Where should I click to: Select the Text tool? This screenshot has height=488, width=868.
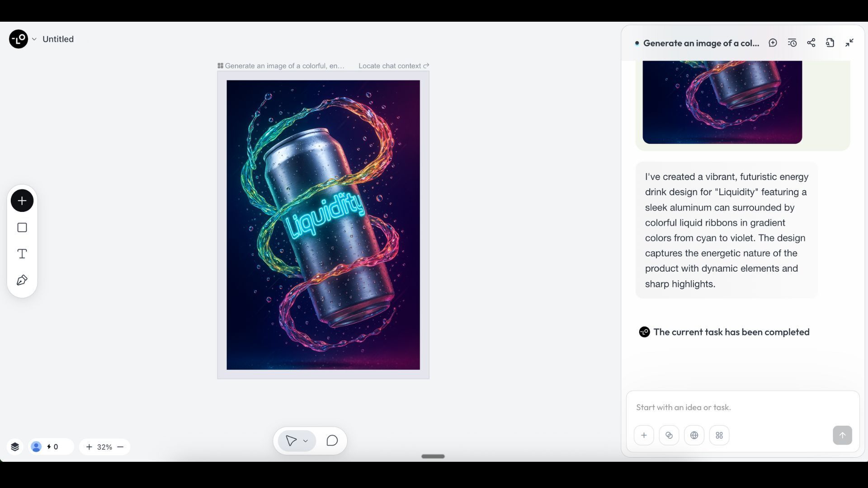(x=22, y=254)
